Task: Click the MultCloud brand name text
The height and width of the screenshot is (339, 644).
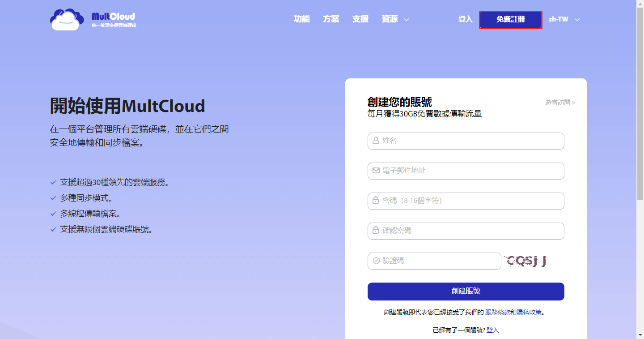Action: (114, 17)
